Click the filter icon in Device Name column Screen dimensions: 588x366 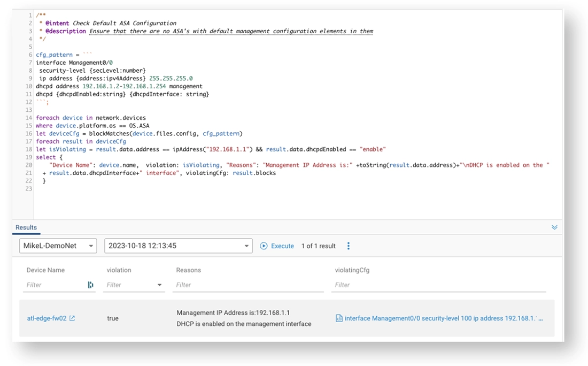coord(91,285)
